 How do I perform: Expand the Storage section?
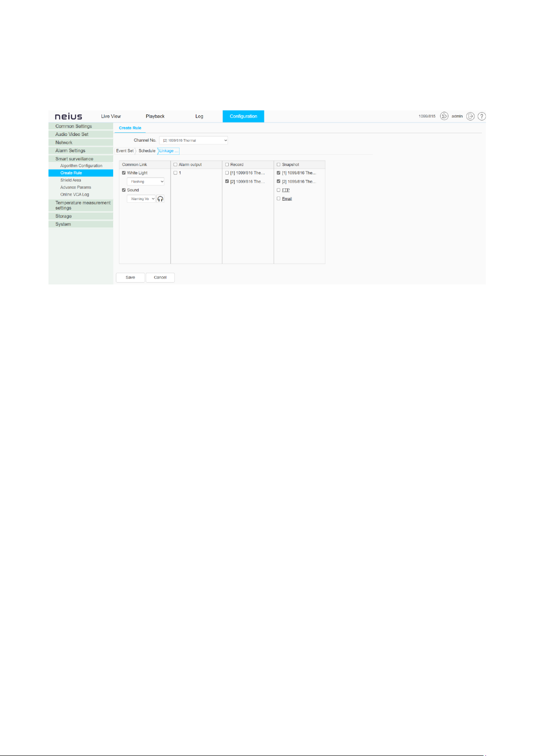pos(81,216)
